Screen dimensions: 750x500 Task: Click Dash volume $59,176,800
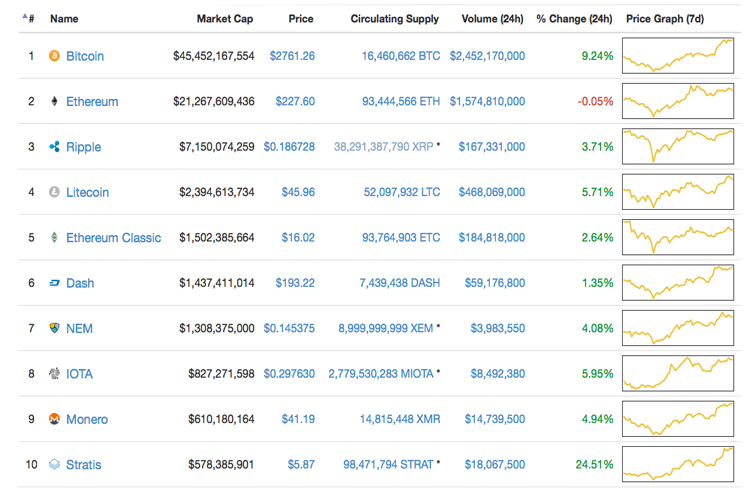coord(495,283)
